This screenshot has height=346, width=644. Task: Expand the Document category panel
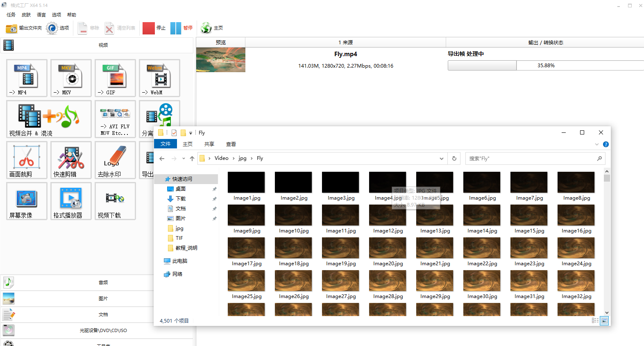pos(97,314)
